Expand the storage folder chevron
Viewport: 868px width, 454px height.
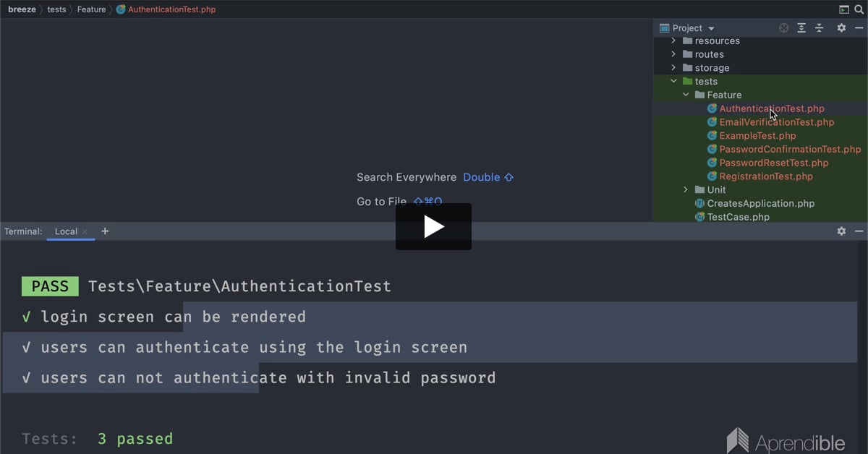pos(673,68)
